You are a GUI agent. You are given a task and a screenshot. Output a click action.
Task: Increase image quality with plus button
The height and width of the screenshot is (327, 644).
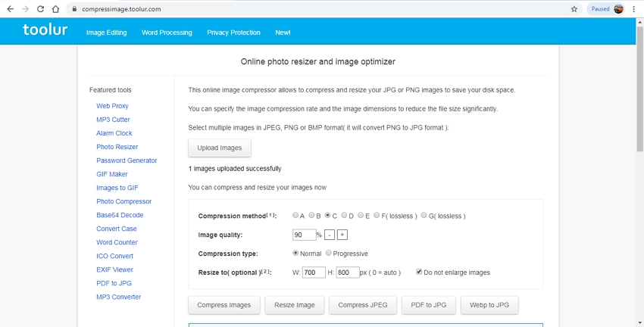[342, 235]
